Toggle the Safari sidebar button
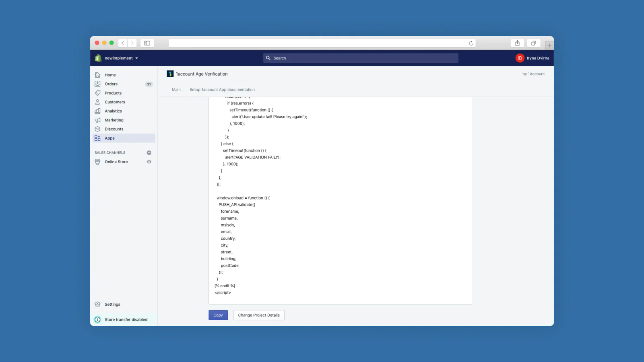 pyautogui.click(x=147, y=43)
